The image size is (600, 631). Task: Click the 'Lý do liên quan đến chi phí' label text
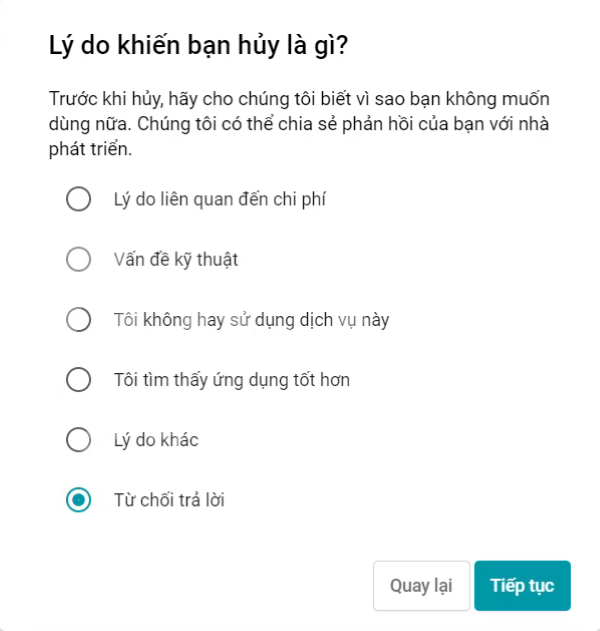pos(220,199)
